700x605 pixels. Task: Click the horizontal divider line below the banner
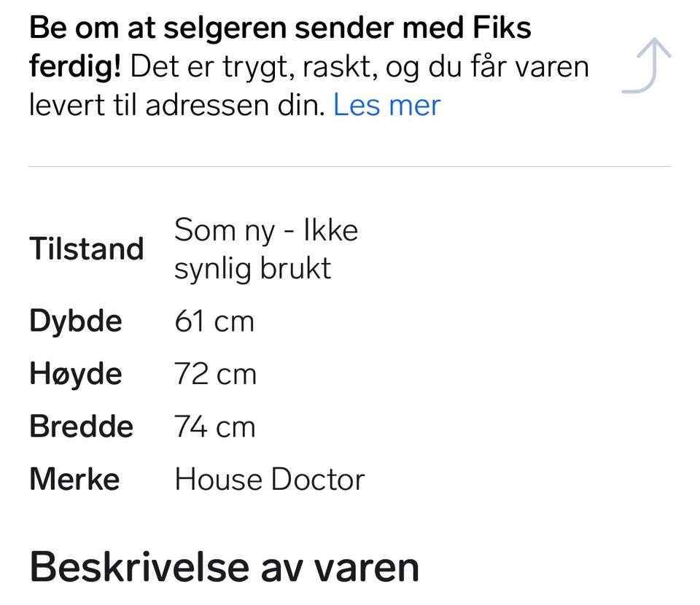click(x=349, y=166)
